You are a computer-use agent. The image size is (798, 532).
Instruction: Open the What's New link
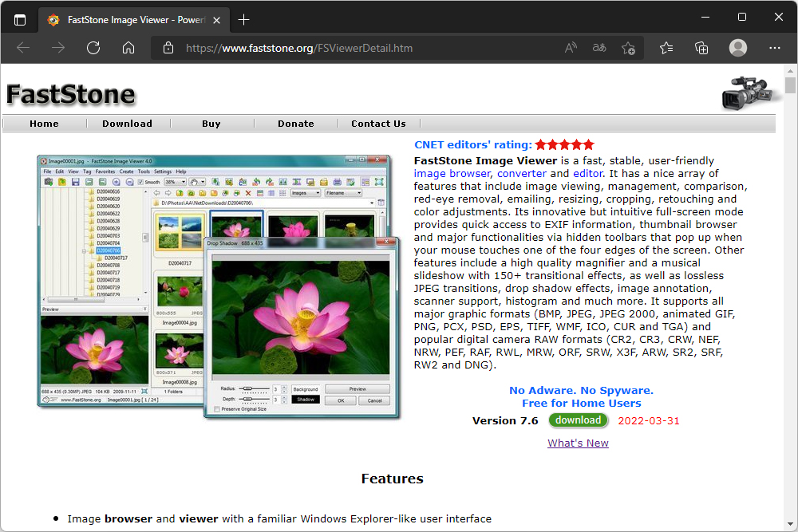coord(578,443)
